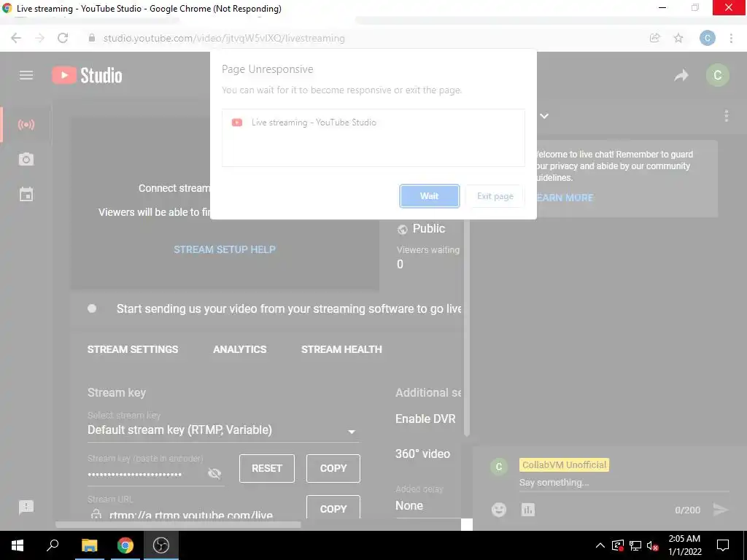Click the Say something chat input field
Image resolution: width=747 pixels, height=560 pixels.
pyautogui.click(x=624, y=483)
